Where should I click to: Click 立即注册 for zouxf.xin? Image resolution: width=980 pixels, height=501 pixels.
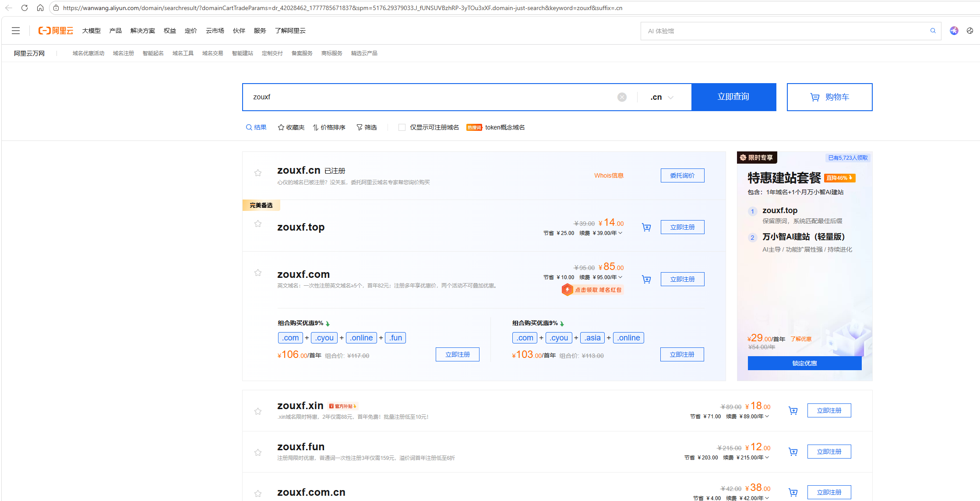(x=829, y=410)
